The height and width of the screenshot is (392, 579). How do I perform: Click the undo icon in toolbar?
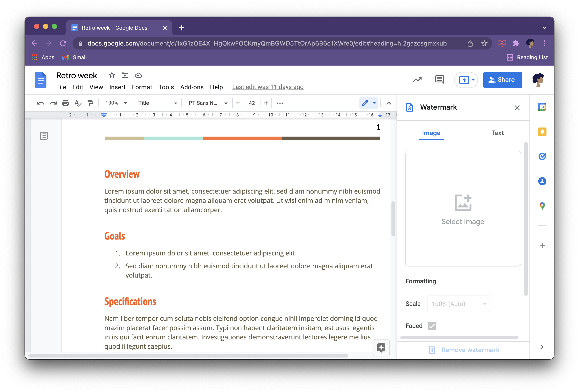point(40,103)
